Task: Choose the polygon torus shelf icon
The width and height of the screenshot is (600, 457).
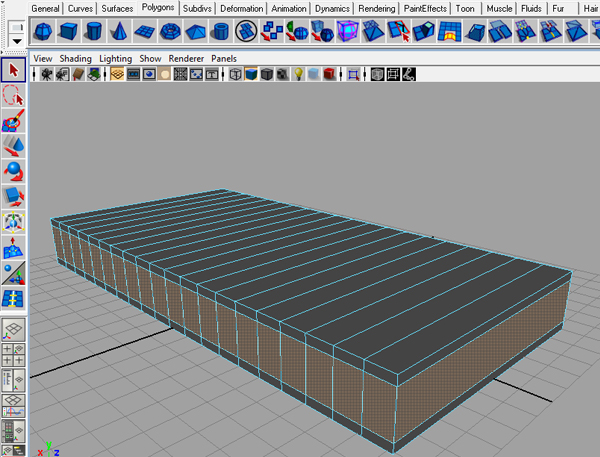Action: point(171,31)
